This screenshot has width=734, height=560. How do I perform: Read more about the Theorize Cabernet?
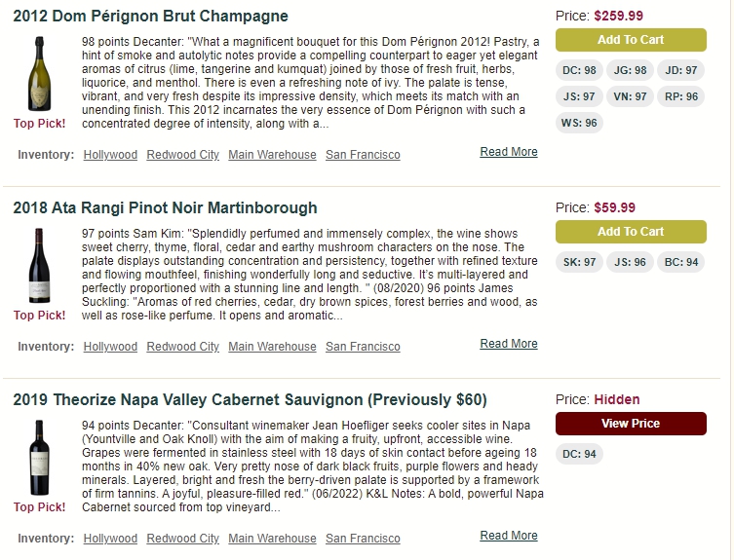pyautogui.click(x=509, y=536)
